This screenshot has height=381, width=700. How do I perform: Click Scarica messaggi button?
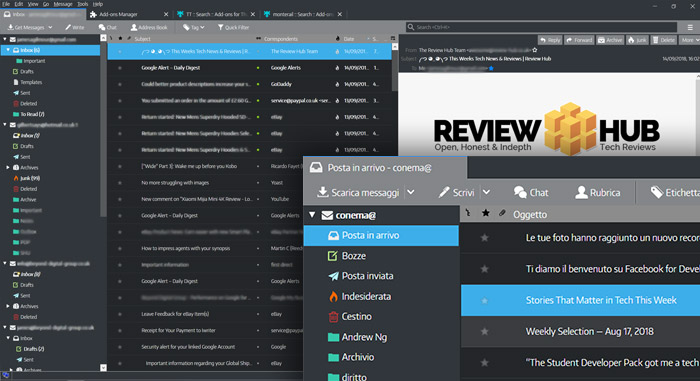(x=358, y=193)
